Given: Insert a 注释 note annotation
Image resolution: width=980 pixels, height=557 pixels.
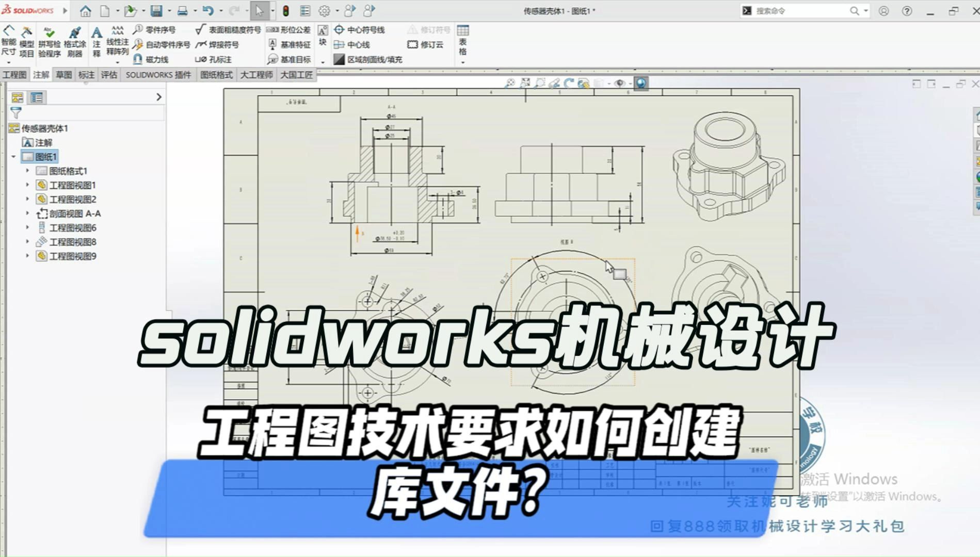Looking at the screenshot, I should (x=96, y=40).
